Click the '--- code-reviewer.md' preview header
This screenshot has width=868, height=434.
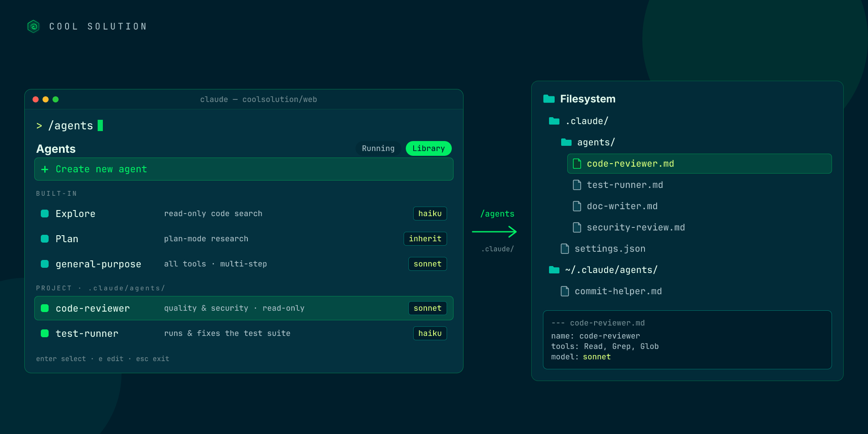[x=598, y=323]
